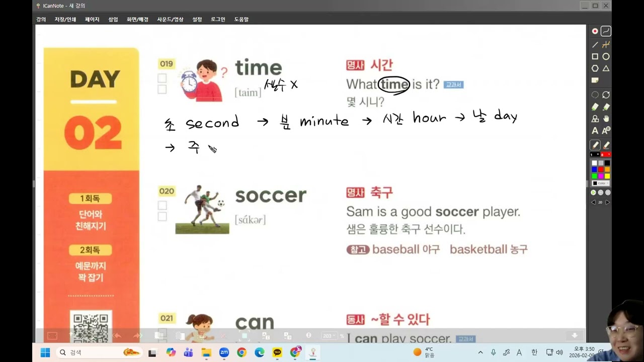
Task: Open the 도움말 menu
Action: point(242,20)
